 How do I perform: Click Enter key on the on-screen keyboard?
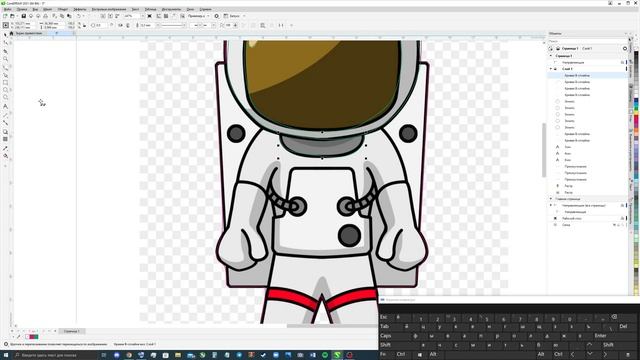coord(600,336)
